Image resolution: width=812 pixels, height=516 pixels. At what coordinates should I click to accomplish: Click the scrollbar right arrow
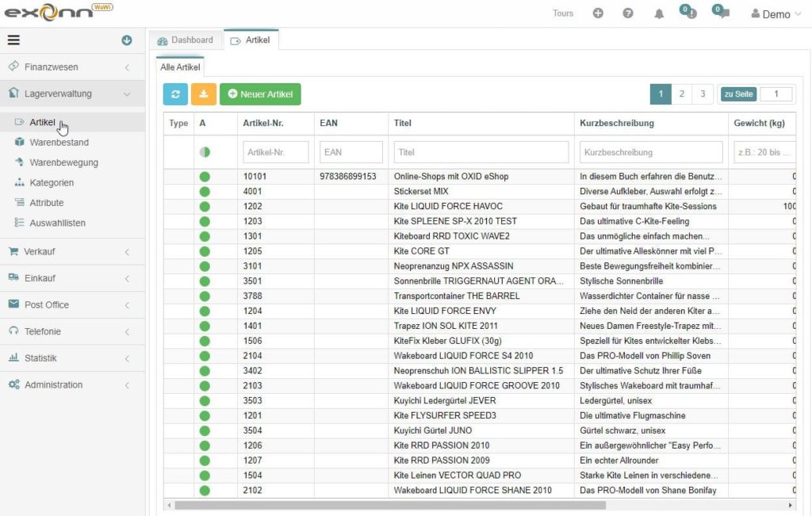pyautogui.click(x=791, y=505)
